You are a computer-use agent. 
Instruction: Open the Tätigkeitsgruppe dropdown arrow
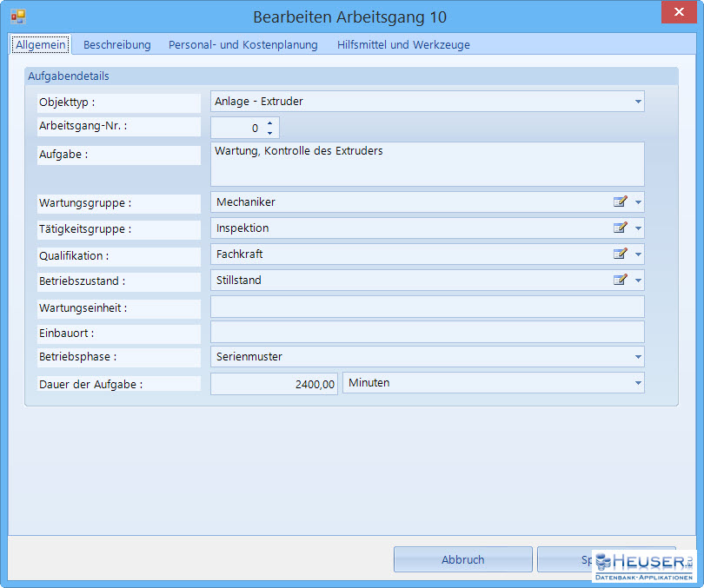[638, 228]
